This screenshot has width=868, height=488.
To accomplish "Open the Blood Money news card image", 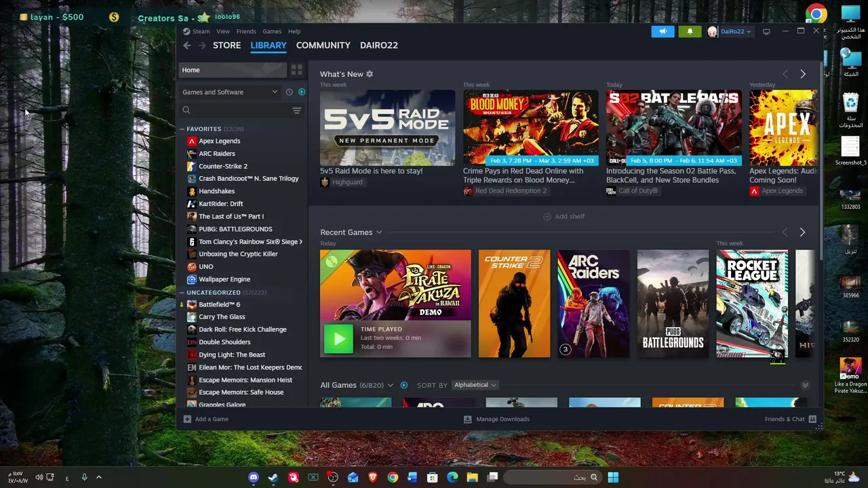I will click(530, 128).
